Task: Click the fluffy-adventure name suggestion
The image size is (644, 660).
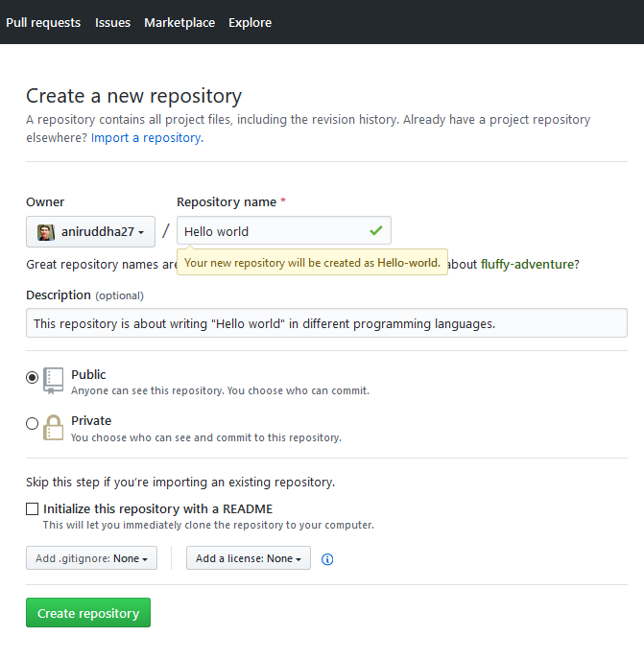Action: (529, 264)
